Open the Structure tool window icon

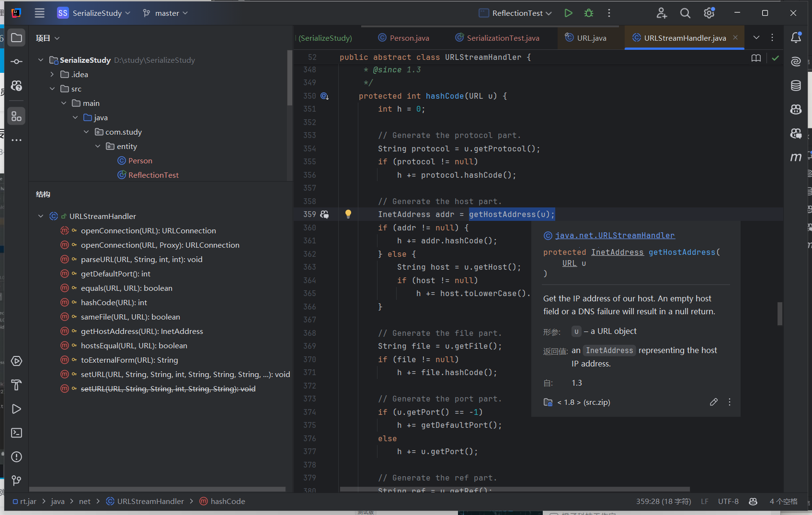click(16, 116)
